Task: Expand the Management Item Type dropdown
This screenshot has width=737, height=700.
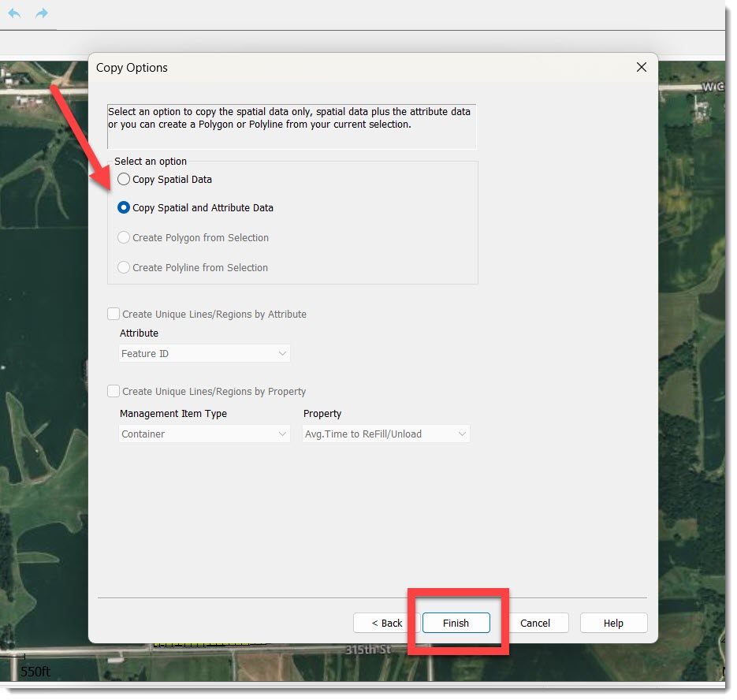Action: tap(205, 434)
